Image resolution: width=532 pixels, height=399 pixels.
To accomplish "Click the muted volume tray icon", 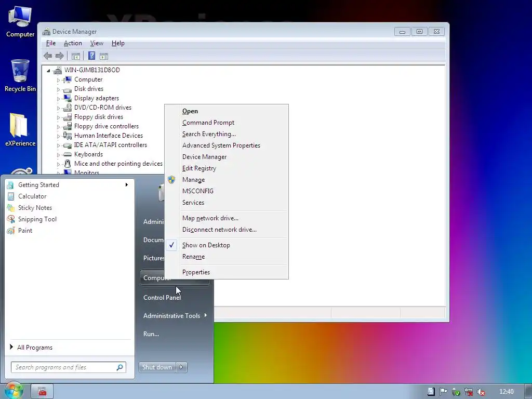I will tap(481, 392).
